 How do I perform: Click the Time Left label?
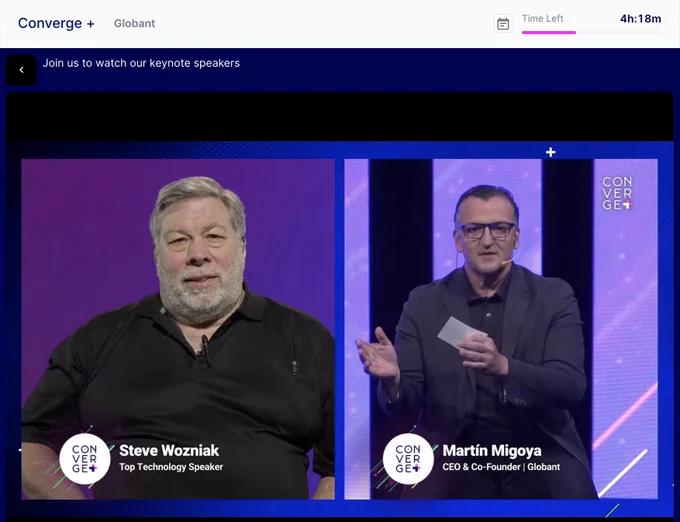point(542,19)
